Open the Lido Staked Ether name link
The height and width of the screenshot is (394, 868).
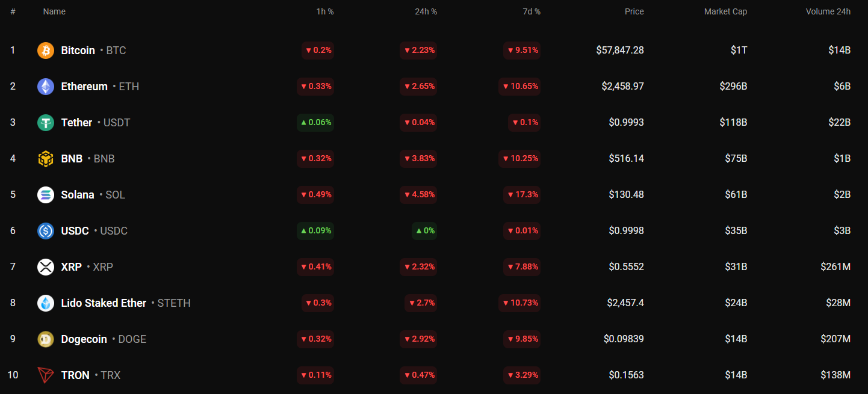(104, 303)
